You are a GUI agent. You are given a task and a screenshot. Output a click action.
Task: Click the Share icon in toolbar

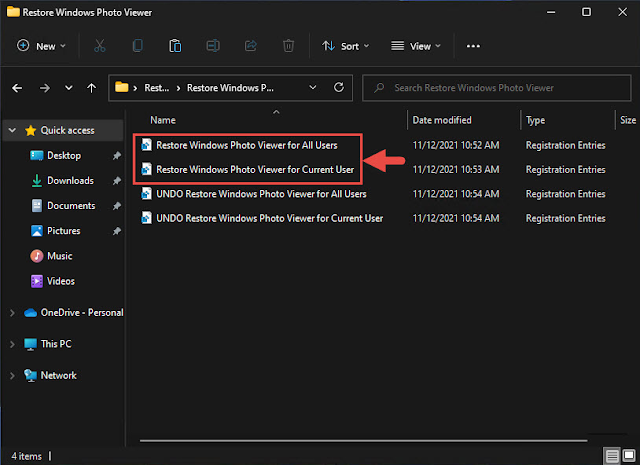pyautogui.click(x=251, y=46)
